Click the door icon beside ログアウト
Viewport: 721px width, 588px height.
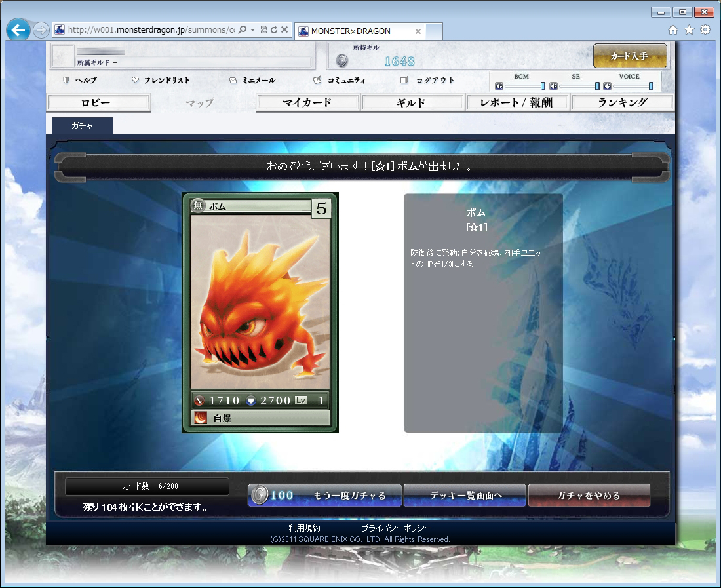point(404,80)
